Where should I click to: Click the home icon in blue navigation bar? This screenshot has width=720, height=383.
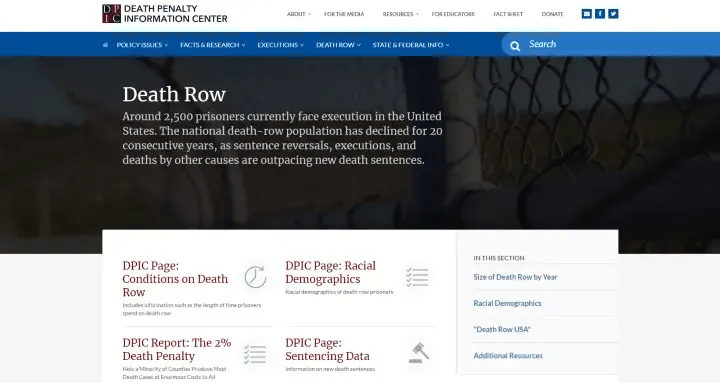(106, 45)
